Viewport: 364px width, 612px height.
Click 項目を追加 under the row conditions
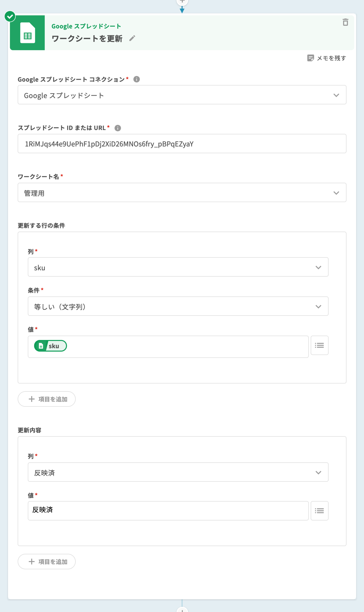[x=47, y=399]
